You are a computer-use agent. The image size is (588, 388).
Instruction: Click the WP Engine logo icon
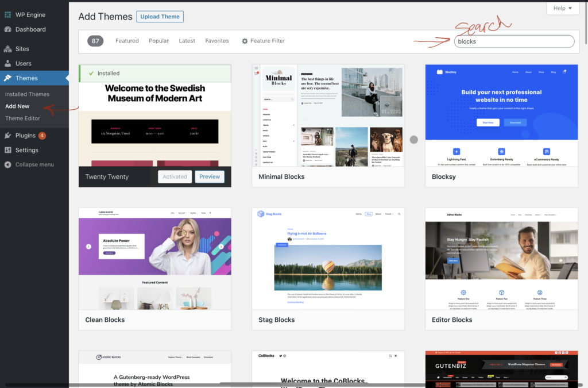[7, 14]
